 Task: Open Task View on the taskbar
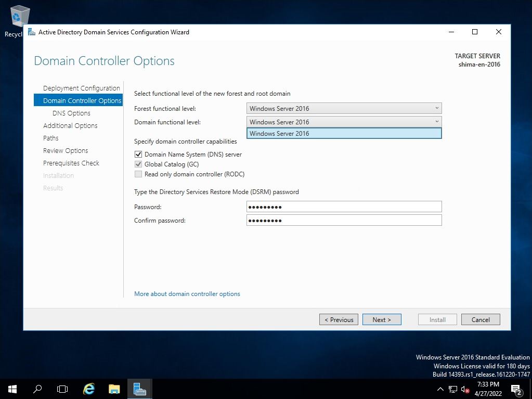(x=62, y=389)
